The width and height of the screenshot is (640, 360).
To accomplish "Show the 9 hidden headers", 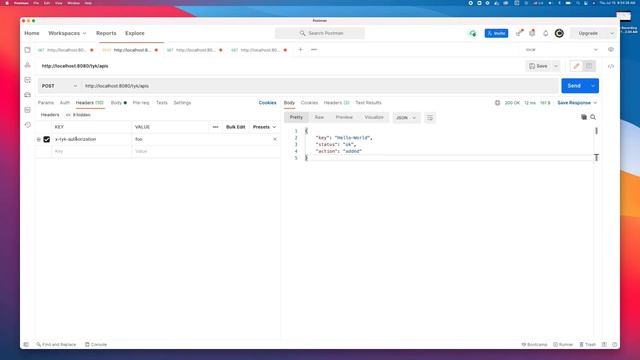I will click(78, 115).
